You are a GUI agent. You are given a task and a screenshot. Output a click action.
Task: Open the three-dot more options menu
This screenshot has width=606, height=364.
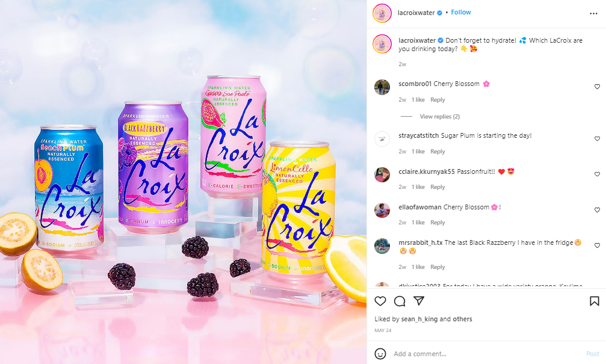click(593, 13)
